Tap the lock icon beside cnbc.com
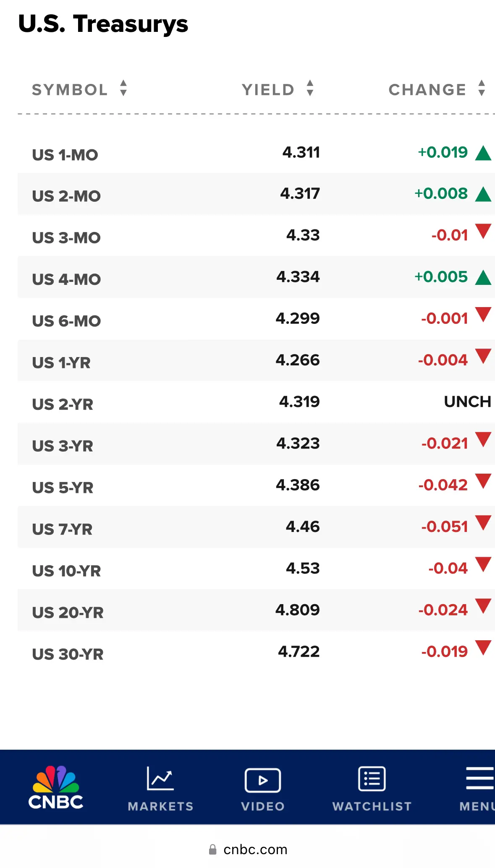Image resolution: width=495 pixels, height=868 pixels. (213, 850)
